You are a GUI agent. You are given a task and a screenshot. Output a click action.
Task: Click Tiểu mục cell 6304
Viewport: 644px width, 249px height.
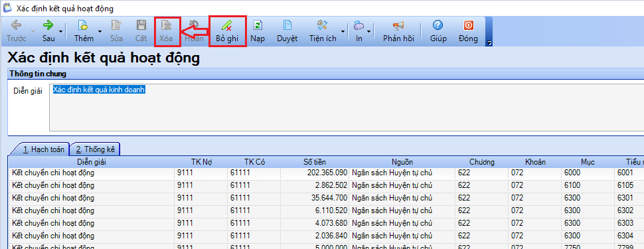(x=629, y=236)
